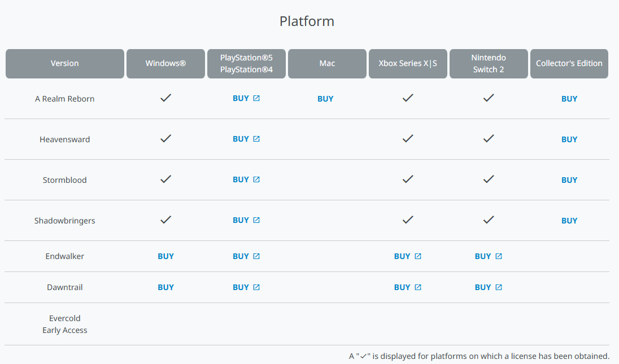This screenshot has width=619, height=364.
Task: Click the Nintendo Switch 2 checkmark for Heavensward
Action: (x=489, y=138)
